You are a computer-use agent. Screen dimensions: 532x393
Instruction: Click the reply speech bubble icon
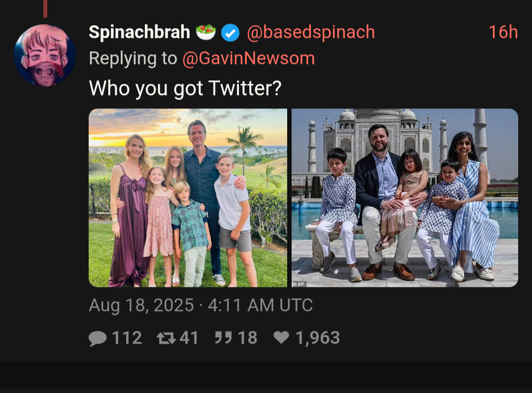click(x=98, y=338)
